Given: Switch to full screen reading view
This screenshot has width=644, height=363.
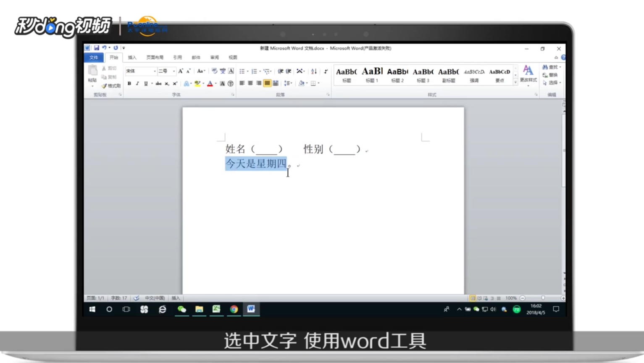Looking at the screenshot, I should (x=479, y=298).
